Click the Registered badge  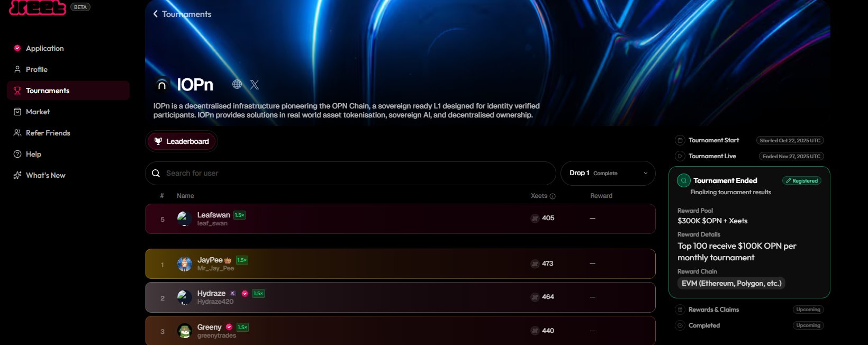coord(802,181)
